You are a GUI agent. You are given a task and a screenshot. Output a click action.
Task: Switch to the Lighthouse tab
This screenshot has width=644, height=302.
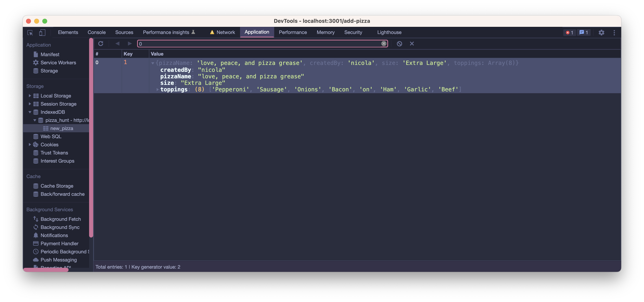[389, 32]
